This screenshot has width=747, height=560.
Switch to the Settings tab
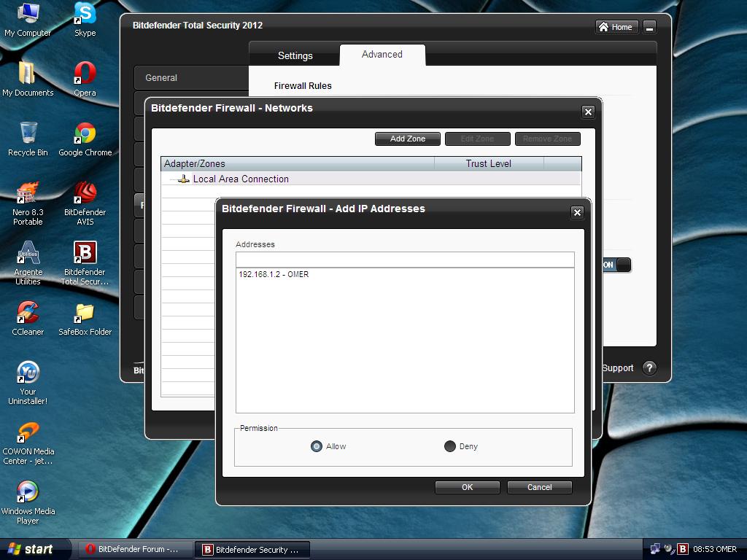coord(295,55)
